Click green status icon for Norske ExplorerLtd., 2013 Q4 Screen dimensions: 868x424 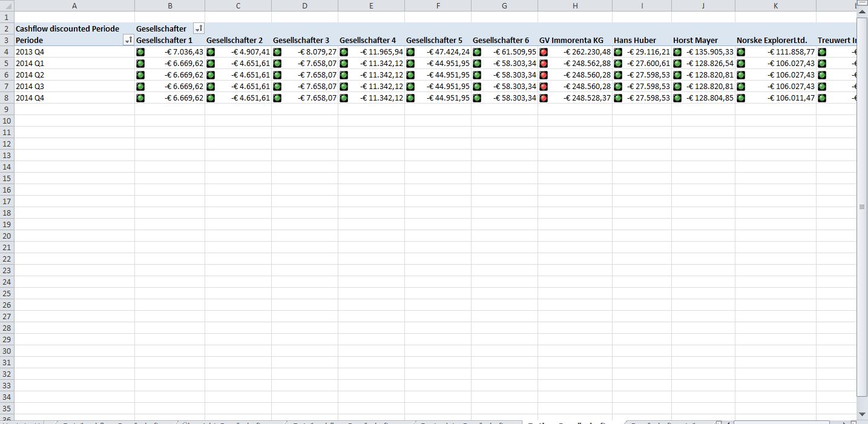point(741,52)
